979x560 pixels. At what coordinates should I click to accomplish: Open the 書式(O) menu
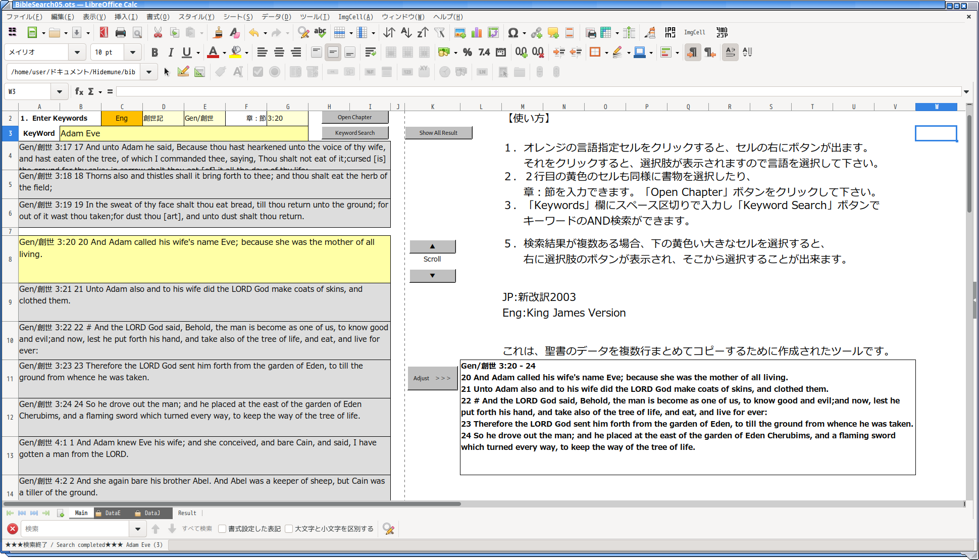(x=158, y=17)
